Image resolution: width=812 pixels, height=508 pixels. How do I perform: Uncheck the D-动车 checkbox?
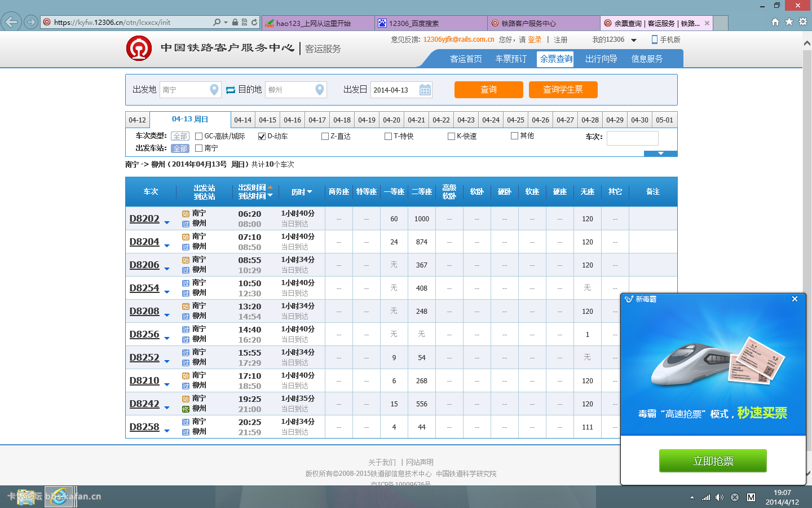[262, 136]
